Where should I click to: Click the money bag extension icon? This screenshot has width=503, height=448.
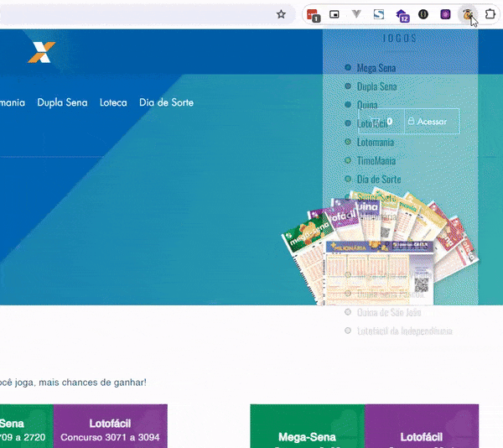coord(468,14)
